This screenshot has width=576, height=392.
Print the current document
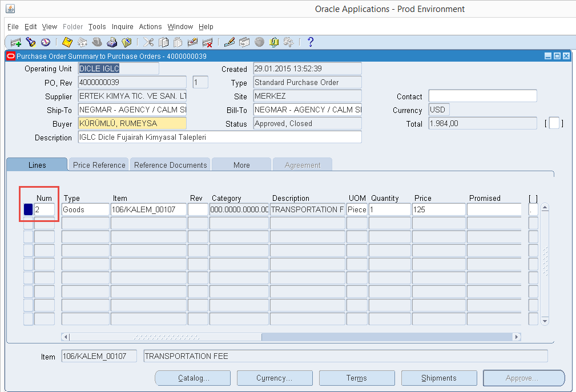[113, 42]
